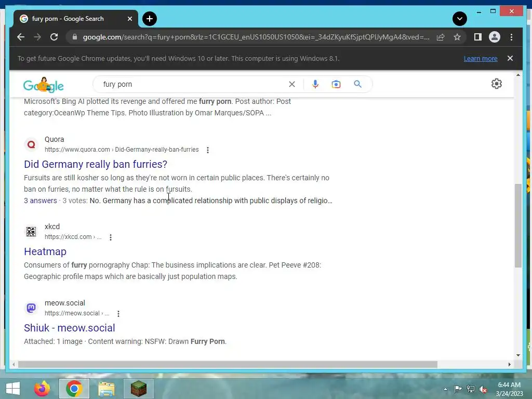Open 'Shiuk - meow.social' result

70,328
